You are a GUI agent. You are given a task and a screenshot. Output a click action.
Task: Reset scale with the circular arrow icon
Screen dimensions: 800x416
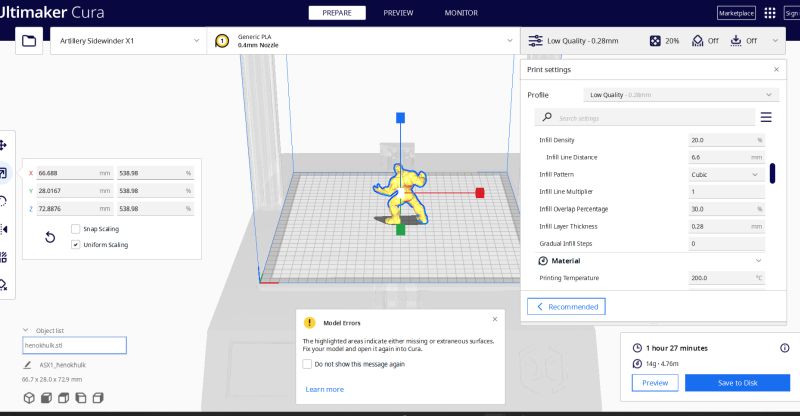50,237
